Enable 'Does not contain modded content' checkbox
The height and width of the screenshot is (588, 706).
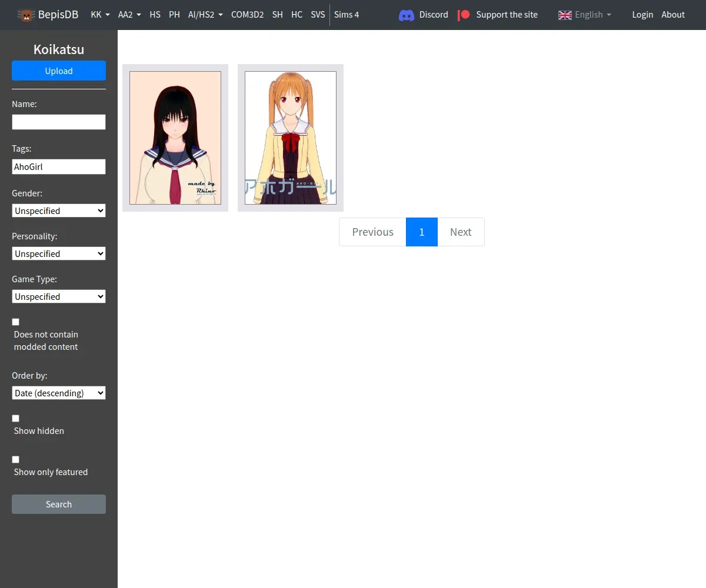16,322
